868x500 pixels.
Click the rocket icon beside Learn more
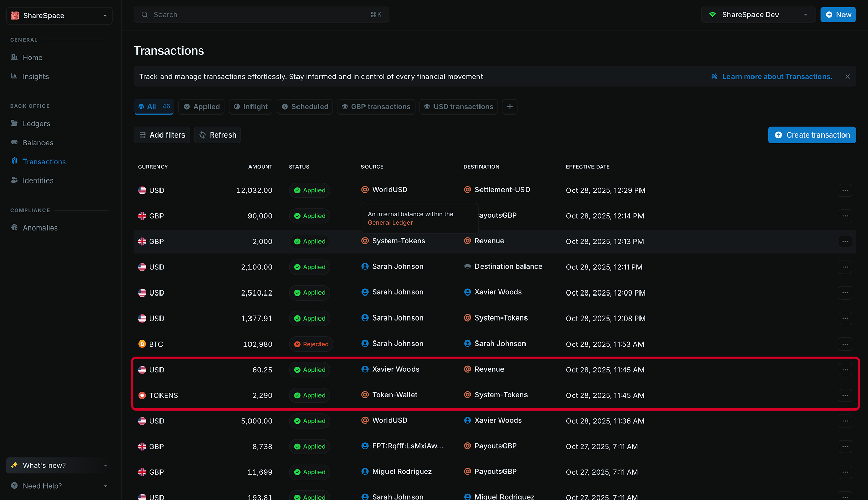(x=715, y=76)
